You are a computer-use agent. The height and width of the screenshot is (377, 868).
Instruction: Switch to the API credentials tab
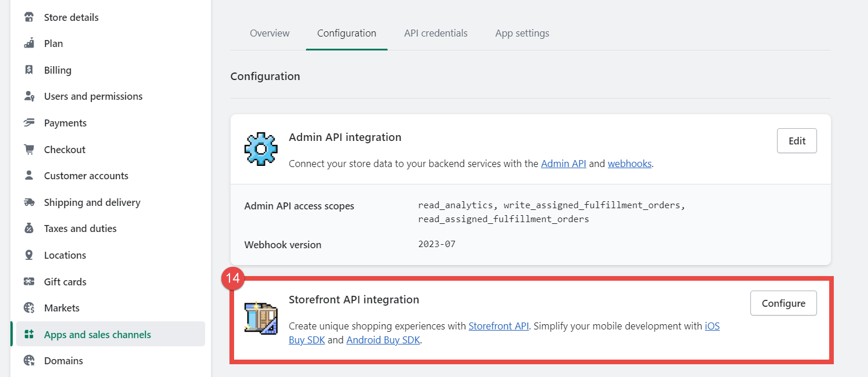[x=436, y=33]
